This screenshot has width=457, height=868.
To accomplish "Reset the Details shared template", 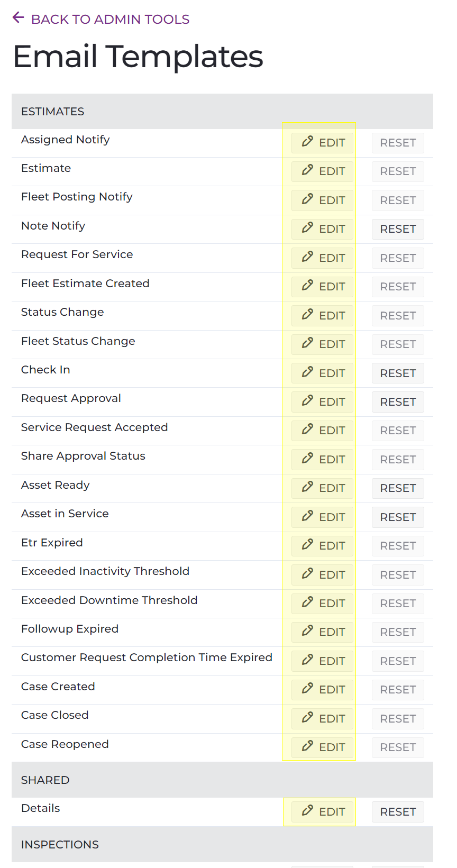I will [397, 811].
